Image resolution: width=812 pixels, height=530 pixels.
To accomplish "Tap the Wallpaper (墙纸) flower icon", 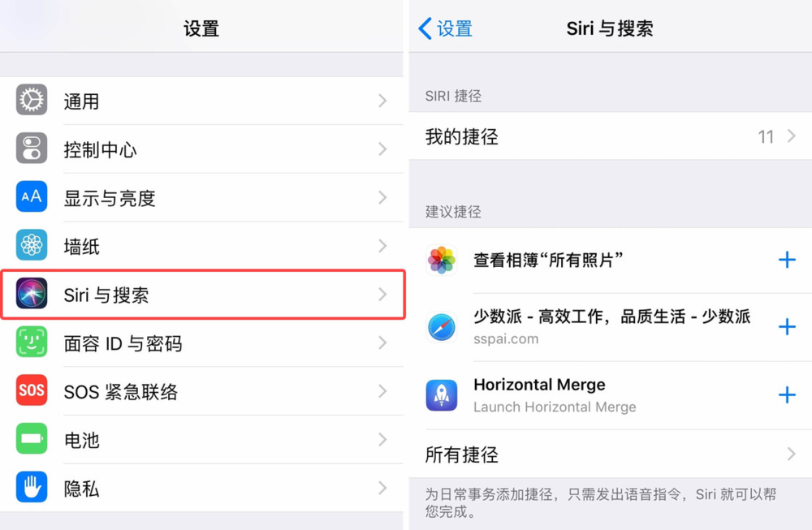I will click(x=32, y=245).
